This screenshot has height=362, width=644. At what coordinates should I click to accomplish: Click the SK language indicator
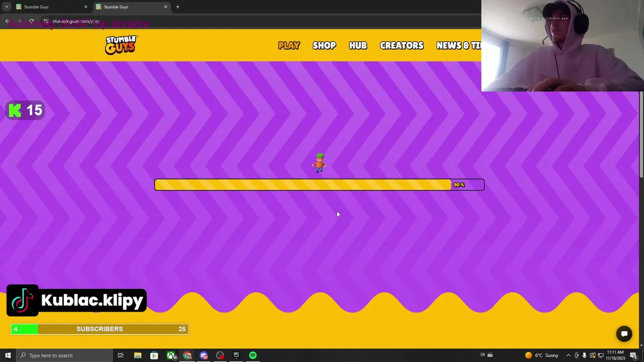coord(483,355)
